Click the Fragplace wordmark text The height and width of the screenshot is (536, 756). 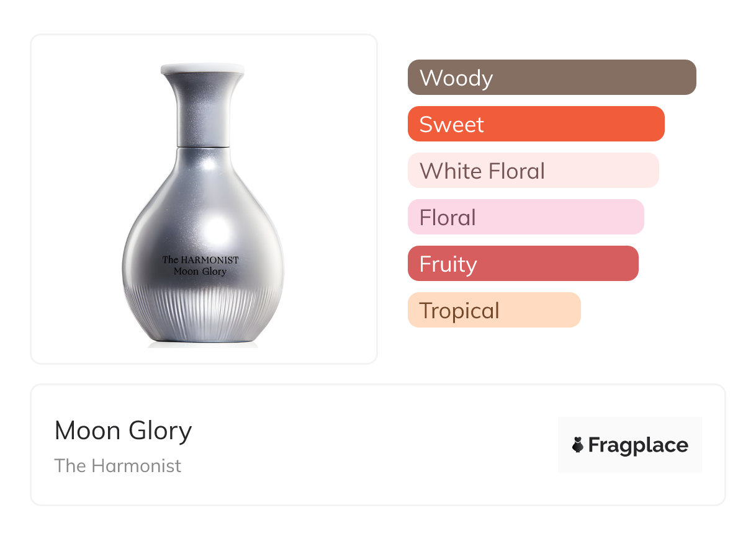pyautogui.click(x=638, y=445)
